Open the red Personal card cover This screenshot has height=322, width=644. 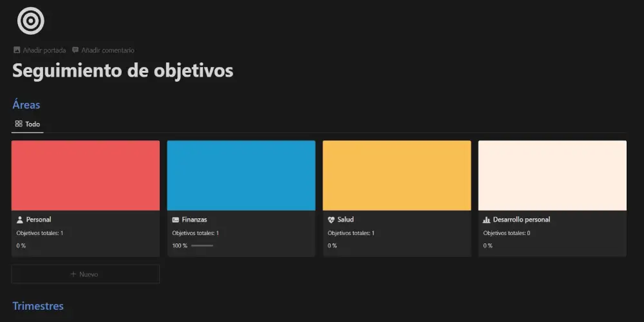86,175
